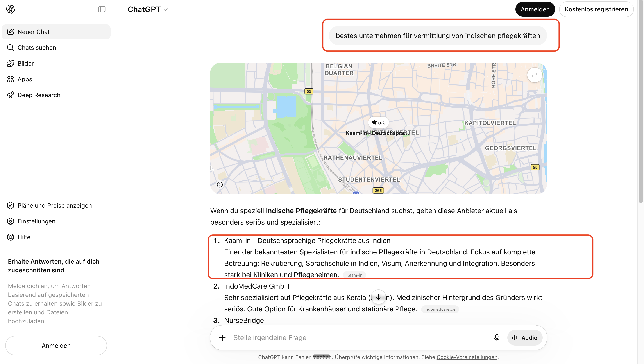Click the Hilfe lifebuoy icon

pos(11,237)
